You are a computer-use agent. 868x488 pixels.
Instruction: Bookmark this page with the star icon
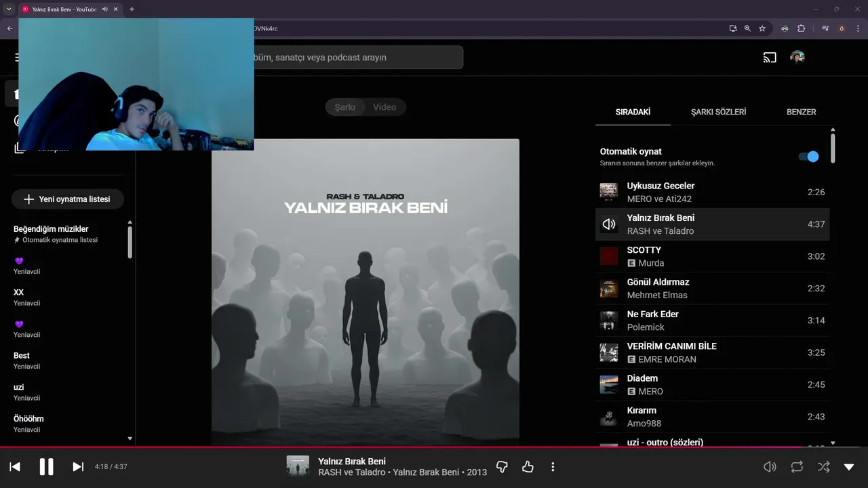(762, 28)
